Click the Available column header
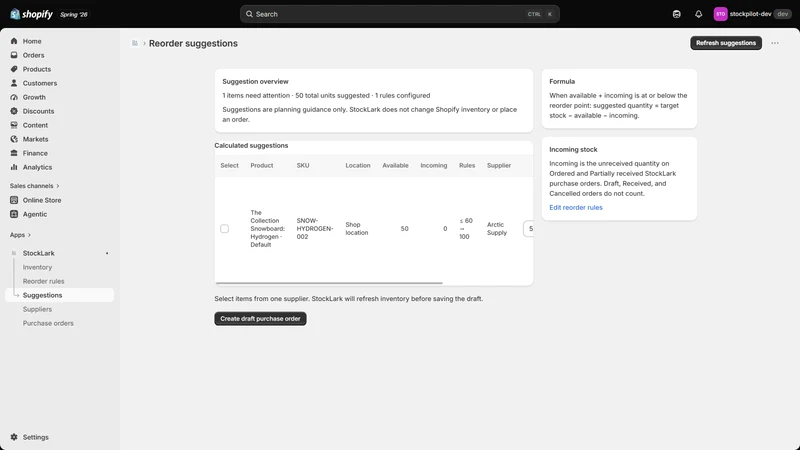The height and width of the screenshot is (450, 800). (x=395, y=165)
